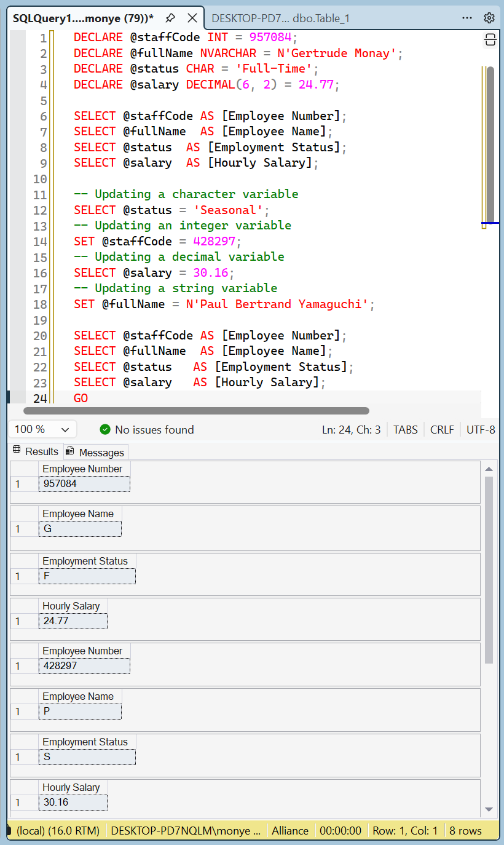This screenshot has height=845, width=504.
Task: Switch to the Messages tab
Action: (x=96, y=452)
